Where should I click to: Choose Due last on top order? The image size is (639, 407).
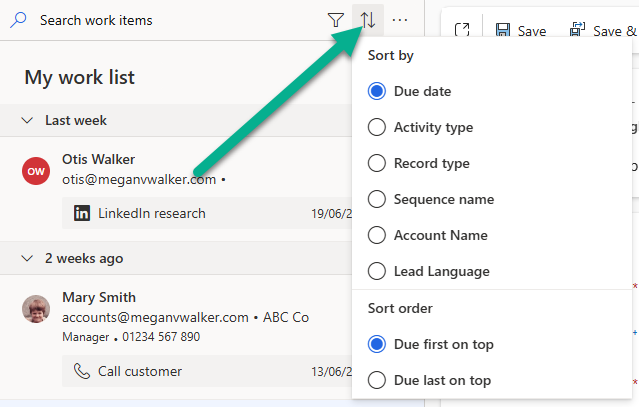tap(377, 380)
